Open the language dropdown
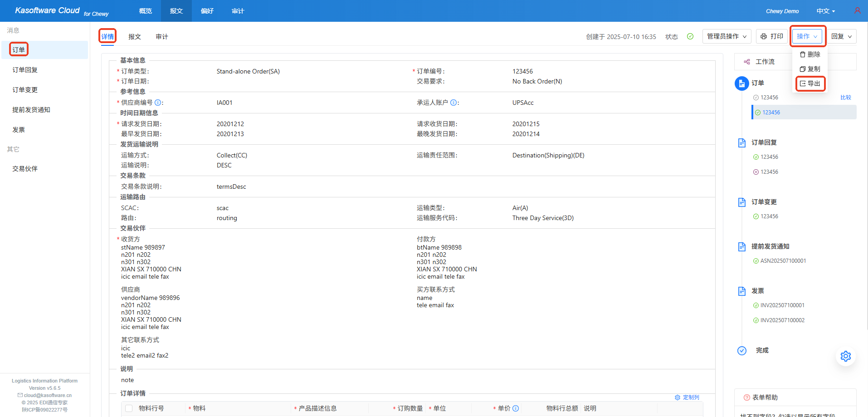868x417 pixels. point(825,11)
